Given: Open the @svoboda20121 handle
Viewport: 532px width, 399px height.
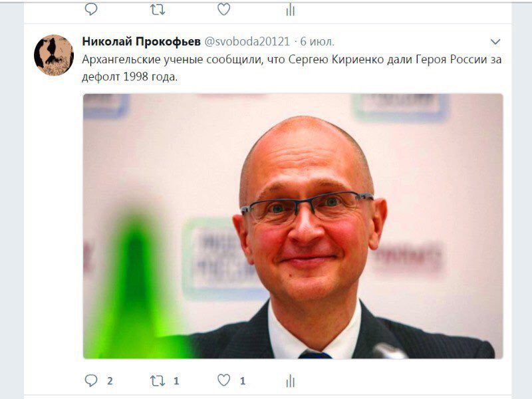Looking at the screenshot, I should click(247, 41).
